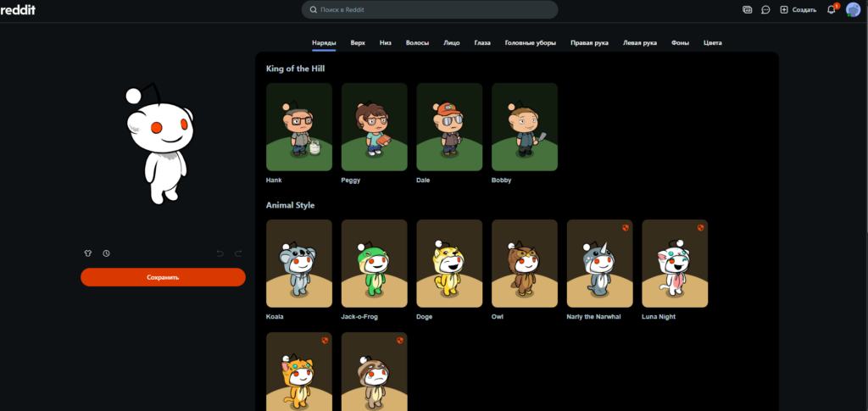Choose the Bobby outfit

point(525,126)
